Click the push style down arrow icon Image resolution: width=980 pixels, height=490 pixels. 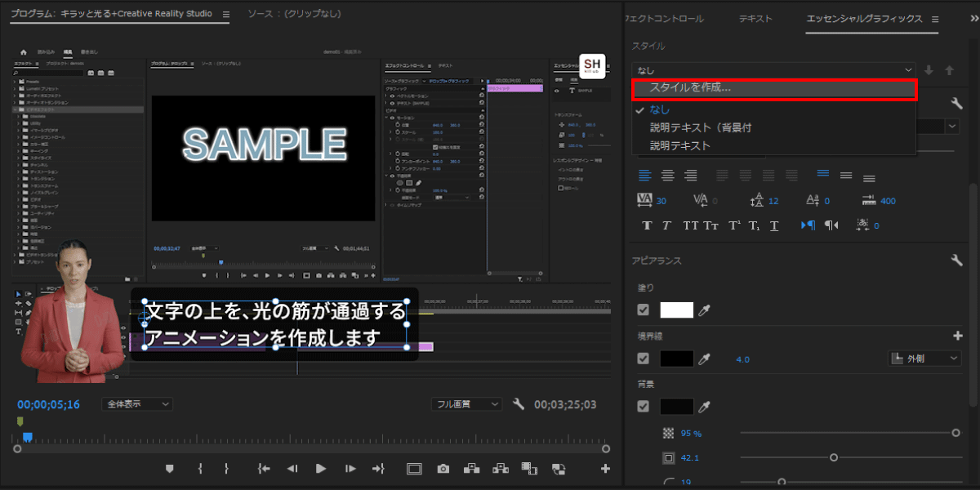pos(929,70)
